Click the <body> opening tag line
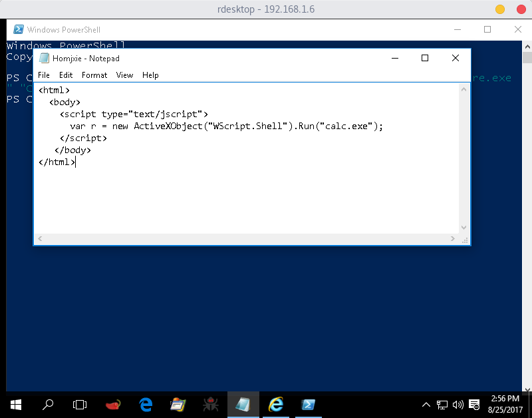The width and height of the screenshot is (532, 418). (x=65, y=103)
